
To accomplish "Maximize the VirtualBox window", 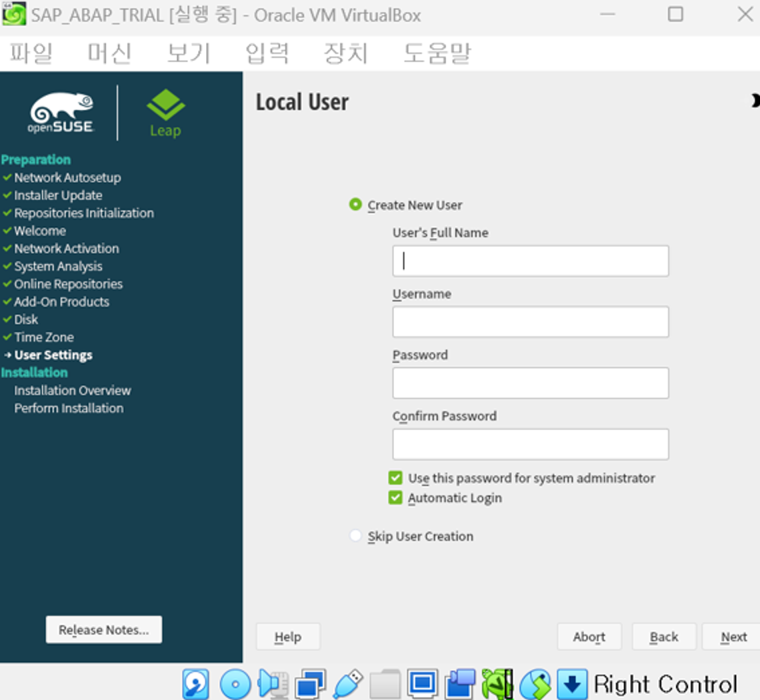I will (675, 14).
